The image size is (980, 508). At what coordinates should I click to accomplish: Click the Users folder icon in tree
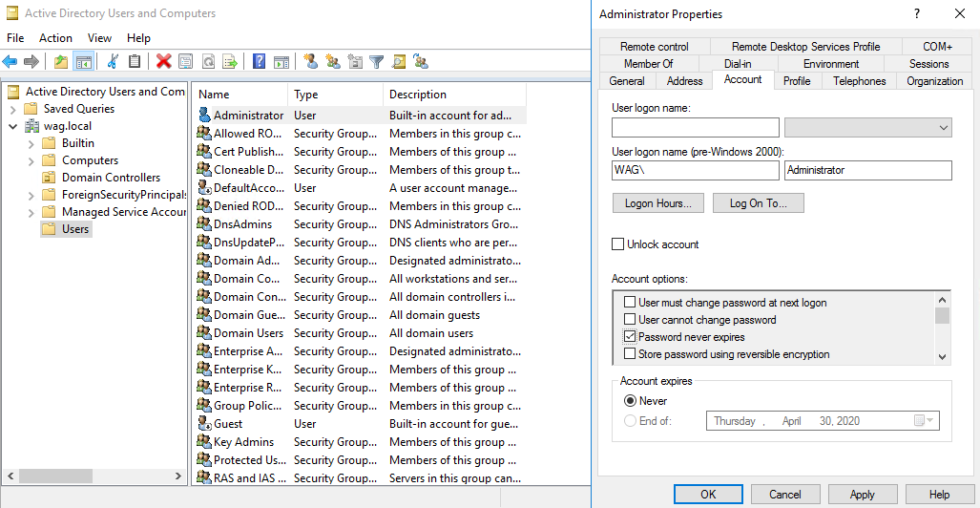pos(48,229)
